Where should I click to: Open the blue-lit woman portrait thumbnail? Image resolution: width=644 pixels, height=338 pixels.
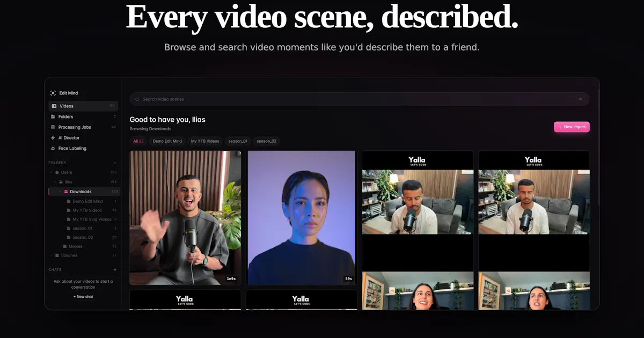point(302,218)
